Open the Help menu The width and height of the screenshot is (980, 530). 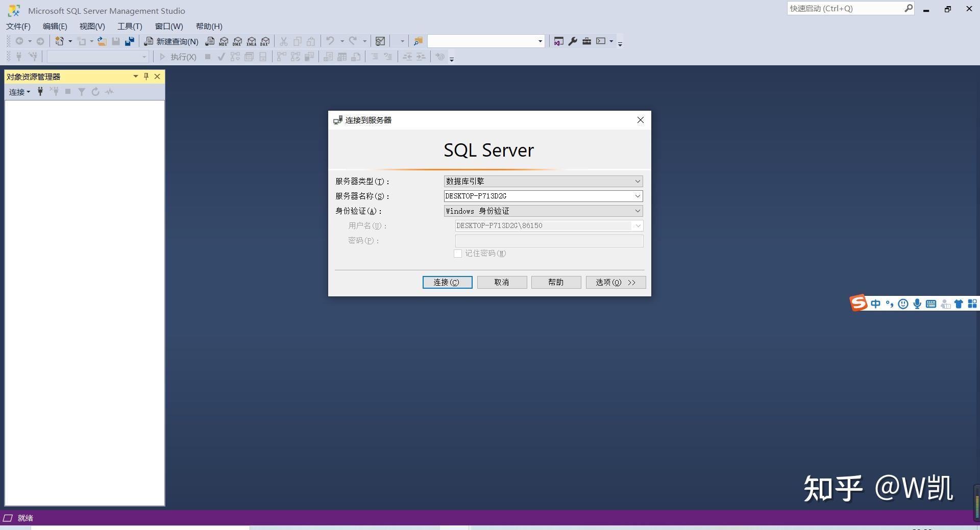(209, 27)
